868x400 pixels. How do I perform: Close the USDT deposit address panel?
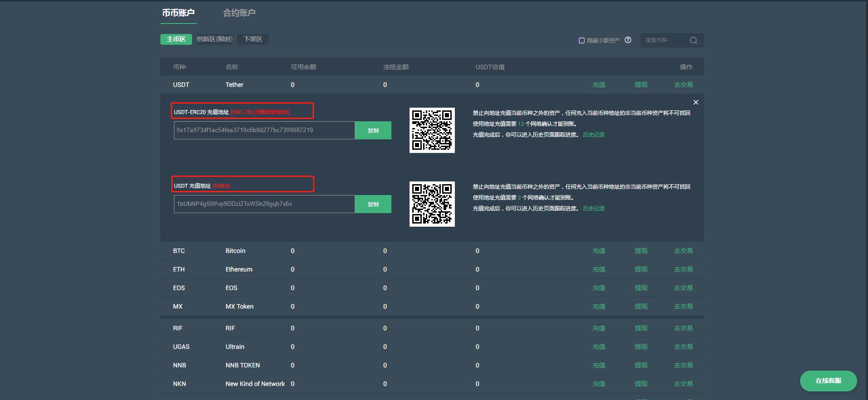pyautogui.click(x=696, y=102)
